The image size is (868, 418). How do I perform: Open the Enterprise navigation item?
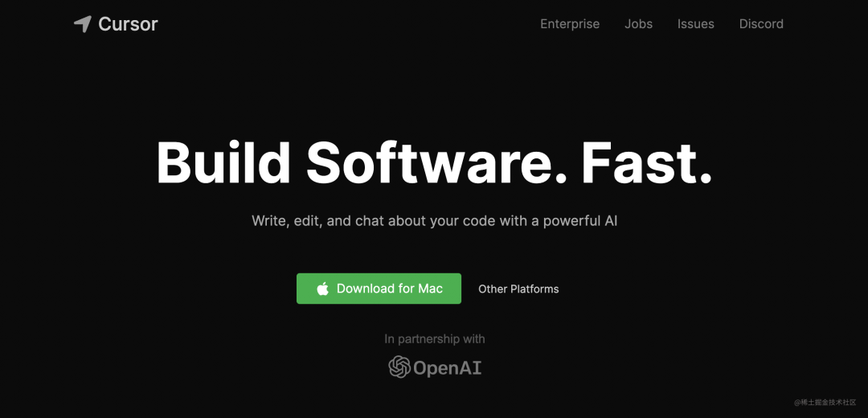(x=570, y=24)
